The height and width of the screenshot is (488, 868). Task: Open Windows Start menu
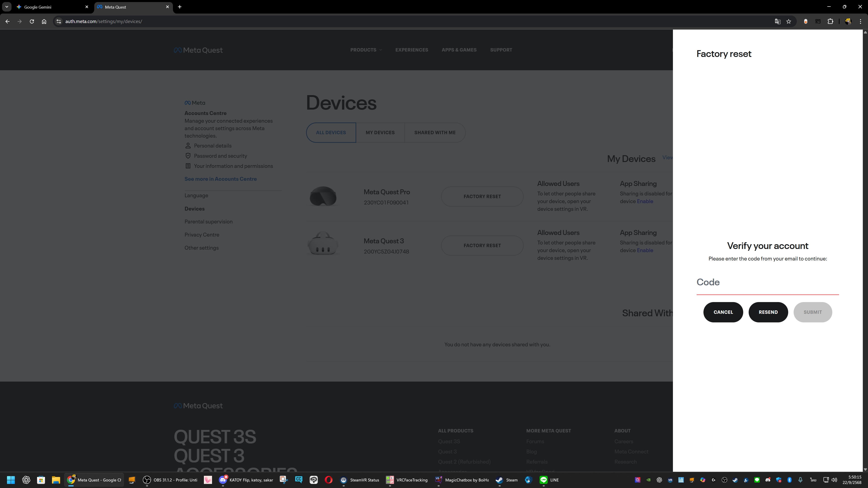pyautogui.click(x=11, y=480)
